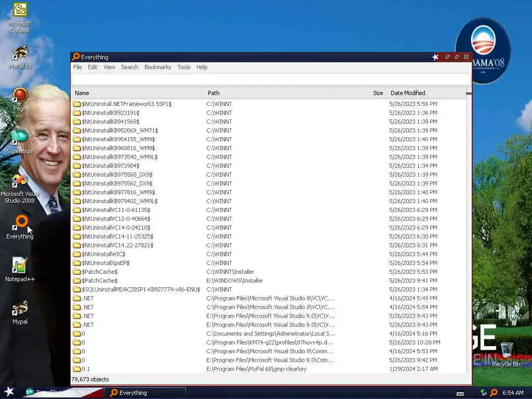Screen dimensions: 532x399
Task: Select the Notepad++ desktop shortcut
Action: coord(20,270)
